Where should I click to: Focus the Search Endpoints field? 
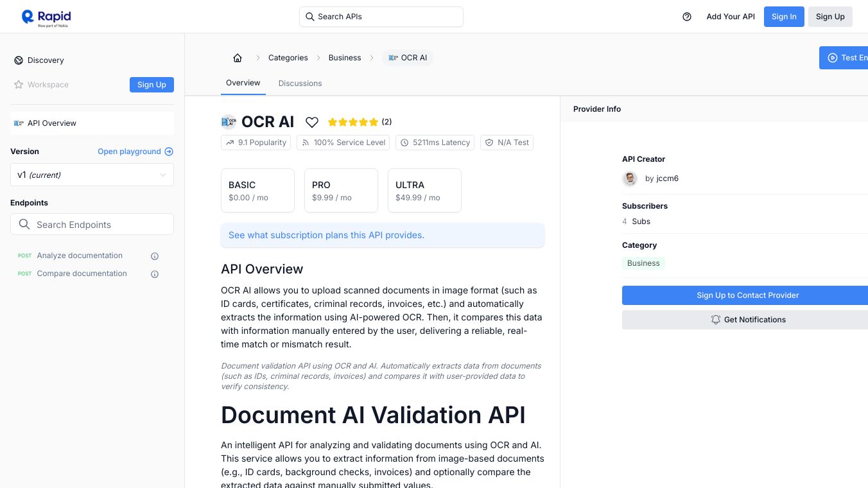point(92,225)
